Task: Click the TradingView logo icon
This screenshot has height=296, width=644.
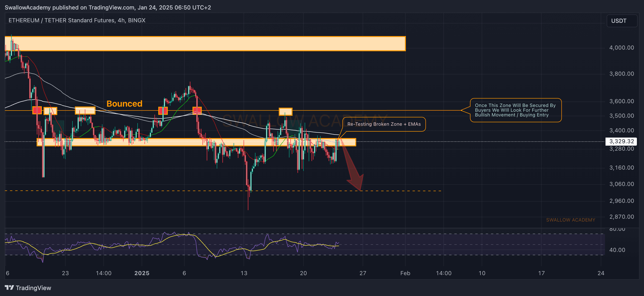Action: [x=9, y=287]
